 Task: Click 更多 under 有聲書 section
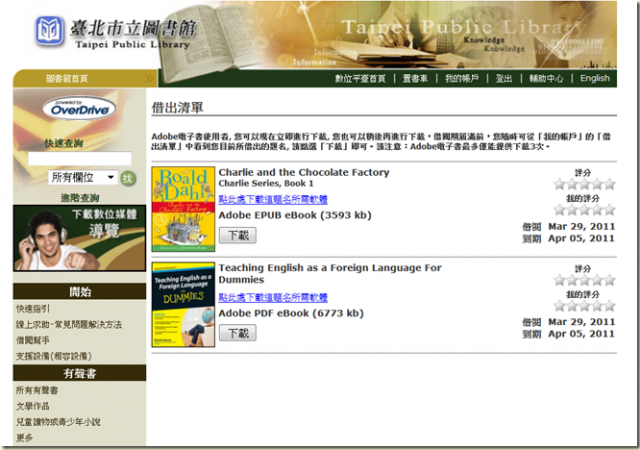24,438
